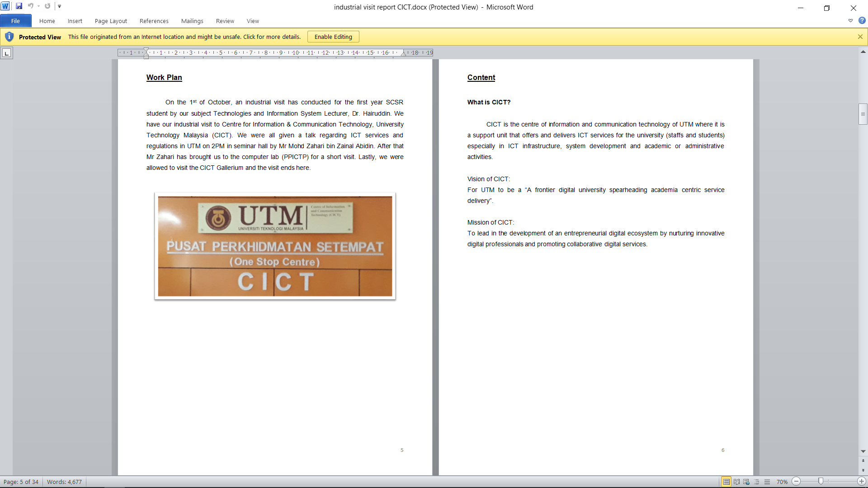Click the tab stop selector icon
The height and width of the screenshot is (488, 868).
pos(6,53)
